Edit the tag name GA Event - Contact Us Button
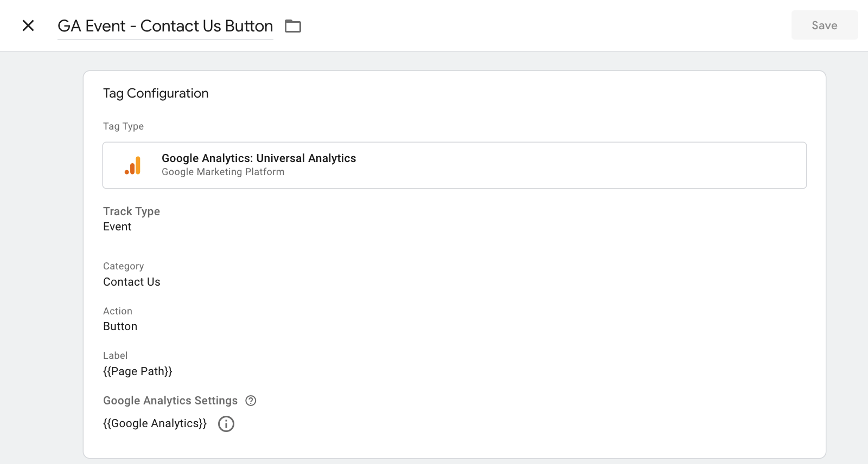 tap(165, 26)
